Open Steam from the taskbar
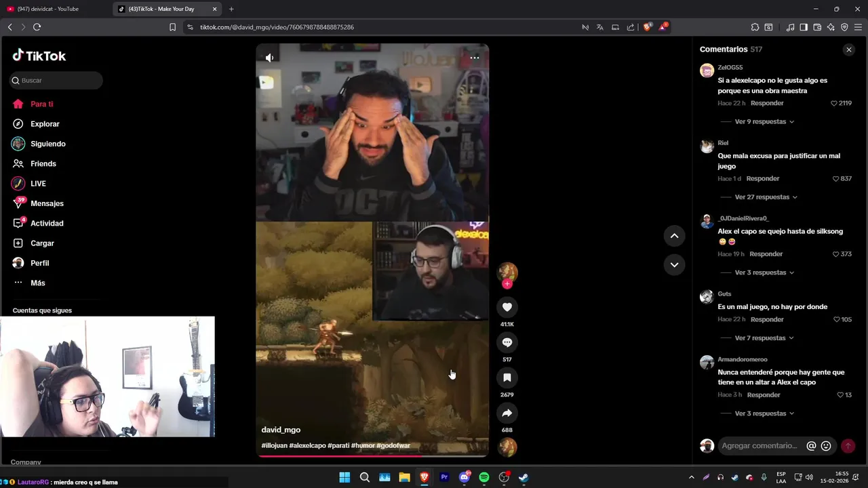This screenshot has height=488, width=868. 524,477
